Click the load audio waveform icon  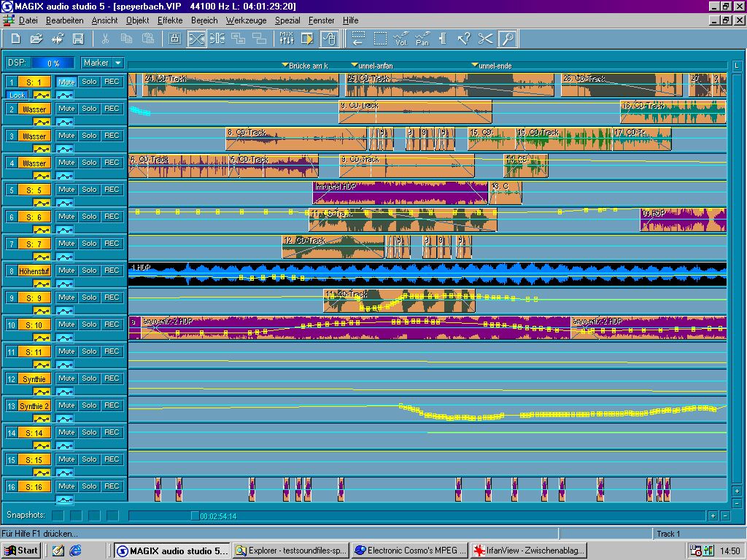click(58, 39)
